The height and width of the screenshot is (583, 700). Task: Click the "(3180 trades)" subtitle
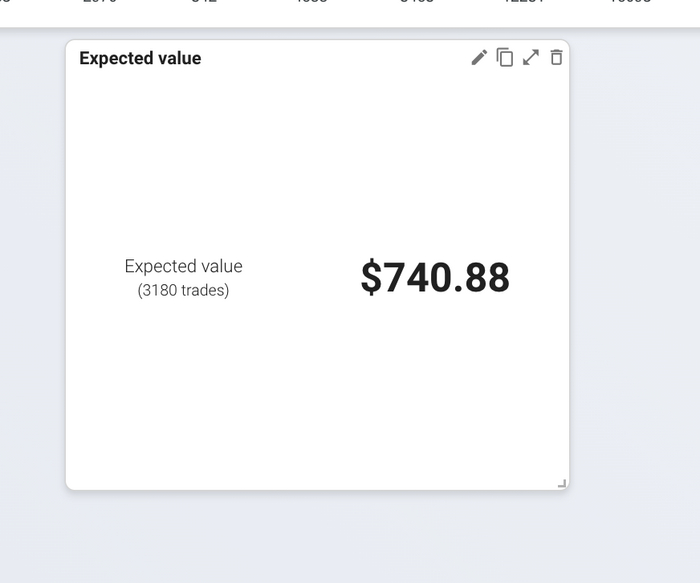click(x=183, y=291)
